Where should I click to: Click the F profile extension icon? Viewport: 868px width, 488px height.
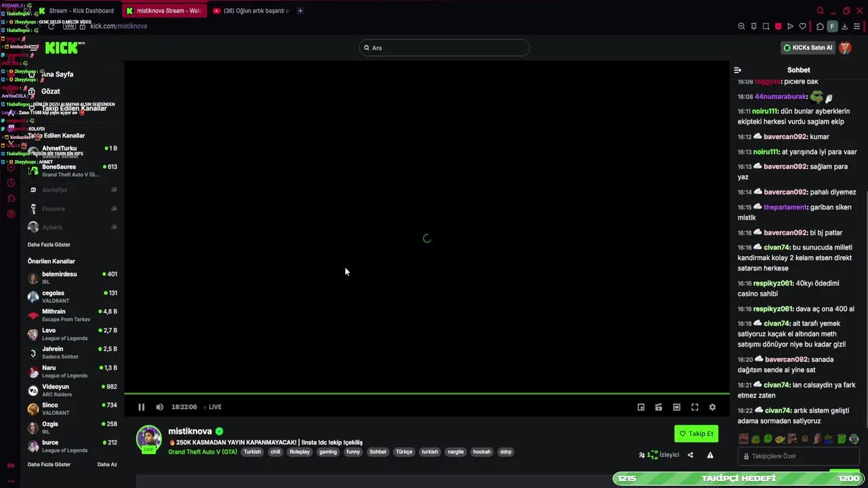coord(832,26)
